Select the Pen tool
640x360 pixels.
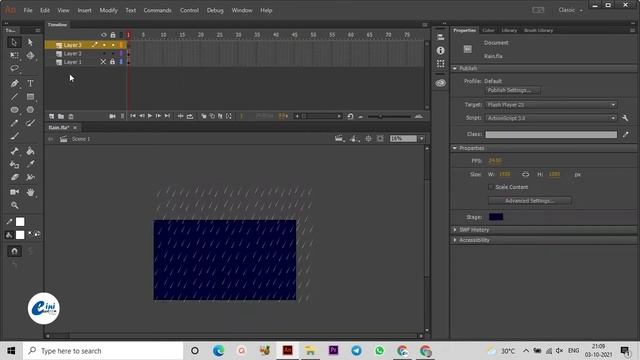14,83
